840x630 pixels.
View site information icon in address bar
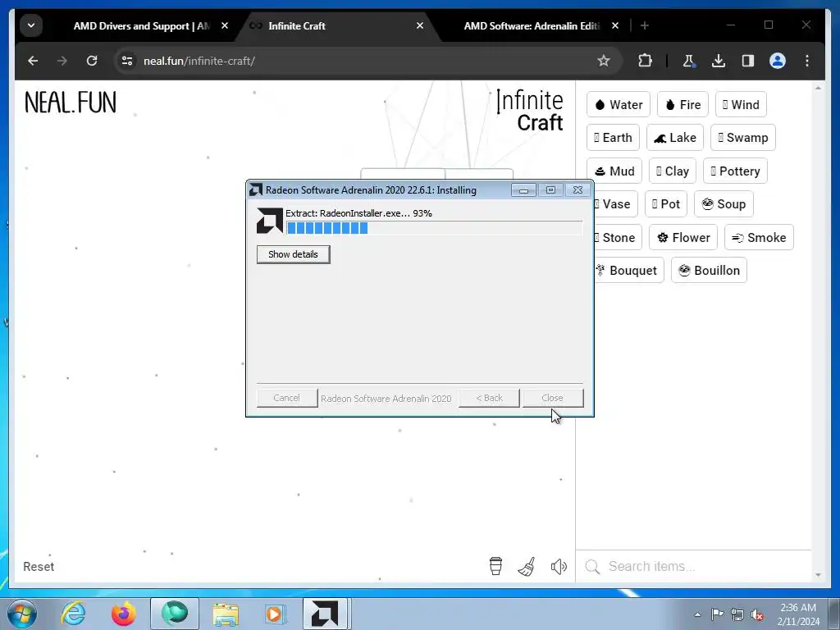tap(127, 61)
